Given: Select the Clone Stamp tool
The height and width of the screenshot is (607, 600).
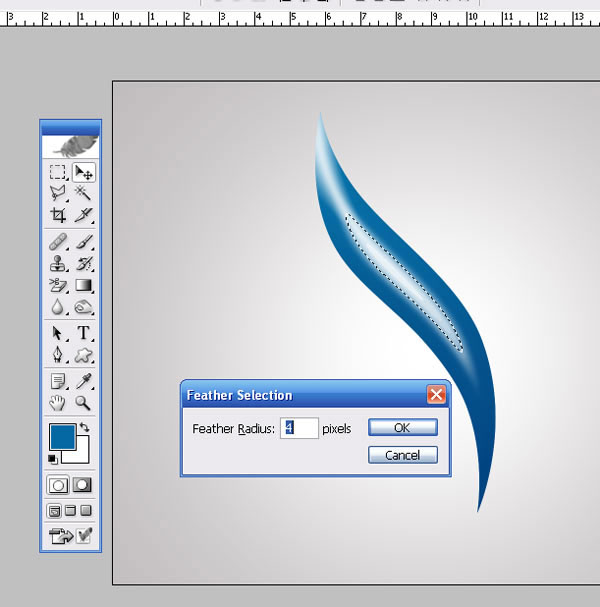Looking at the screenshot, I should (x=58, y=264).
